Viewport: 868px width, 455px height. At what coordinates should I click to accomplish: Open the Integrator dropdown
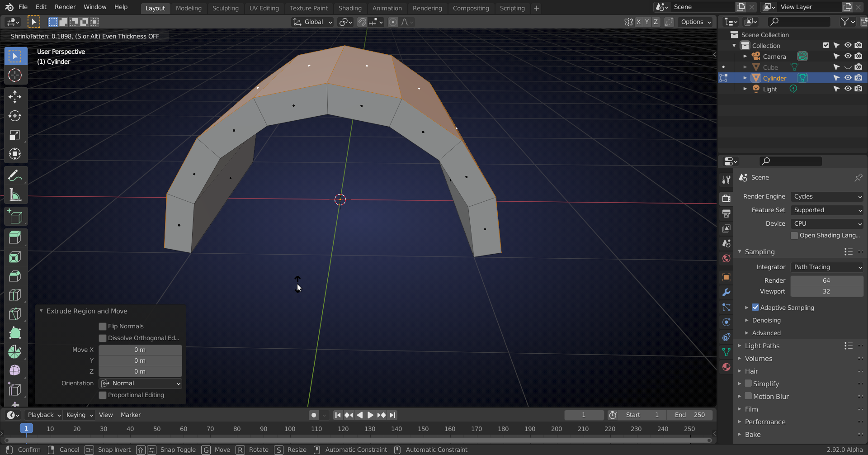click(x=827, y=267)
